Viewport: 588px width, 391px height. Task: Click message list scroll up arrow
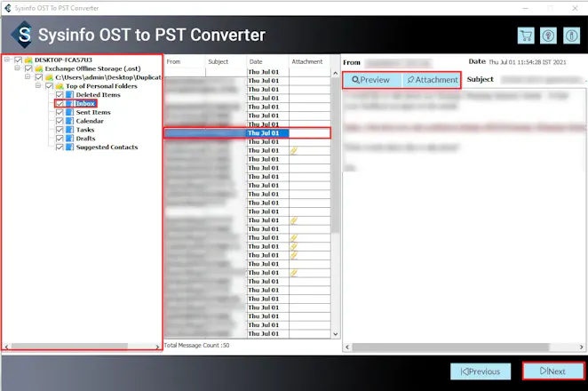[x=335, y=73]
